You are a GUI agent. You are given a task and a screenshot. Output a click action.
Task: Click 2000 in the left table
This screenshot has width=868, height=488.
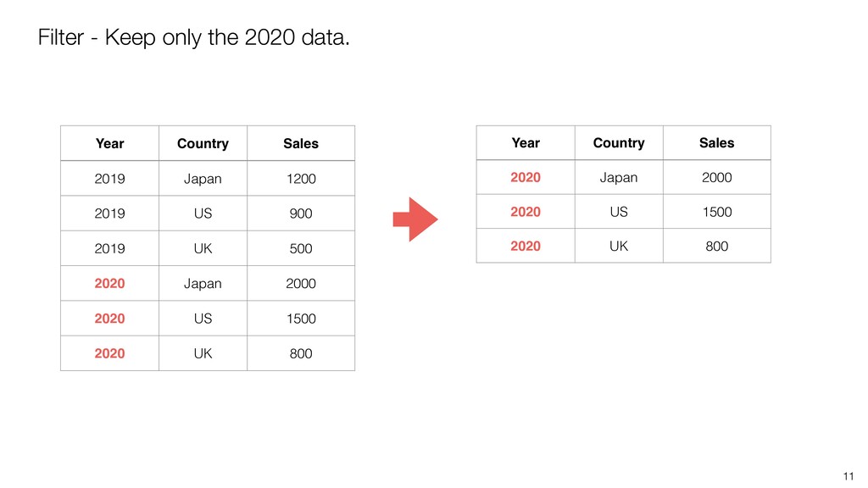[301, 283]
